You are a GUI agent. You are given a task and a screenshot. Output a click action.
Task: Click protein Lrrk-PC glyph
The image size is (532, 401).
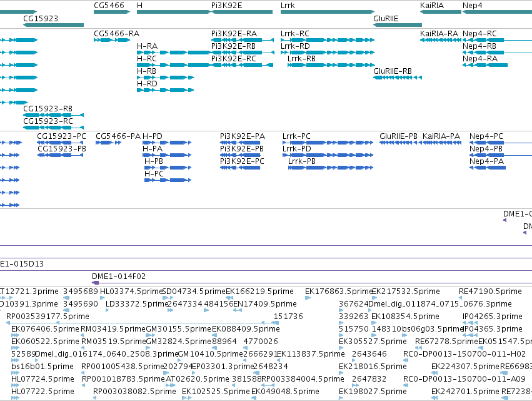[328, 143]
